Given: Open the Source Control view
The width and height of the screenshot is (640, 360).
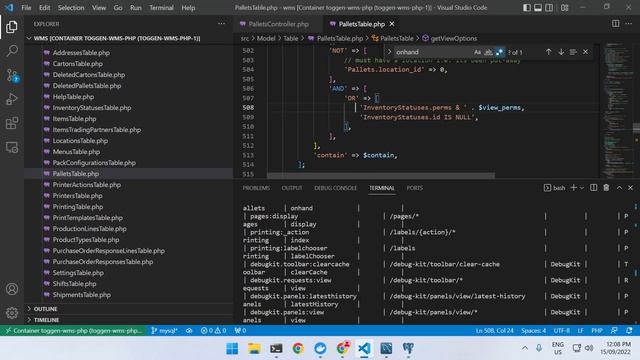Looking at the screenshot, I should tap(12, 76).
